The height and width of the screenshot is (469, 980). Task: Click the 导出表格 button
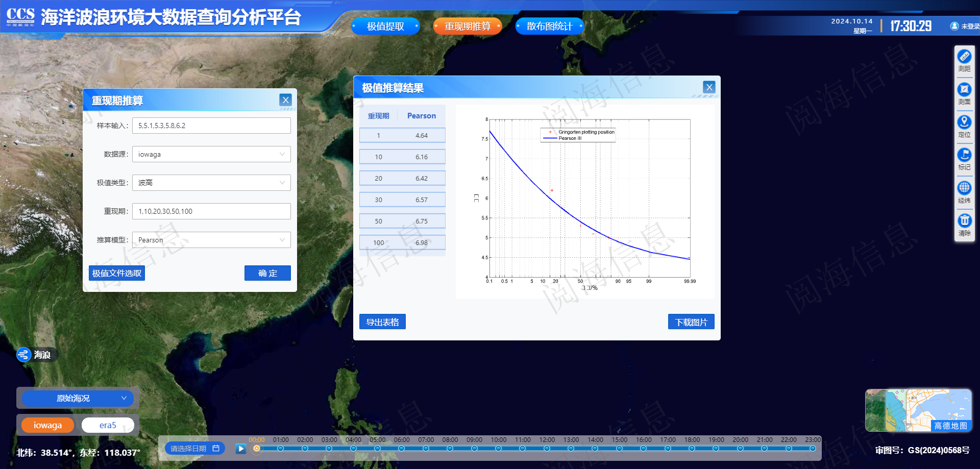point(382,322)
